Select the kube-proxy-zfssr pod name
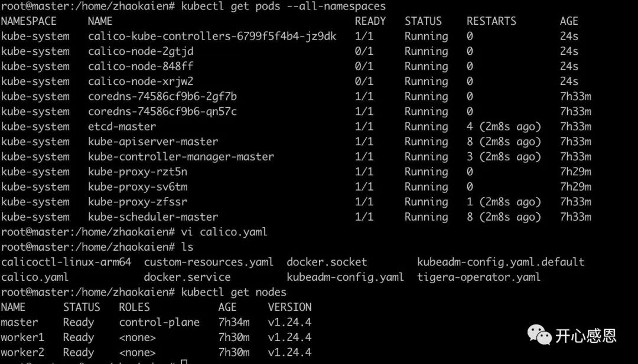The height and width of the screenshot is (364, 638). point(138,202)
